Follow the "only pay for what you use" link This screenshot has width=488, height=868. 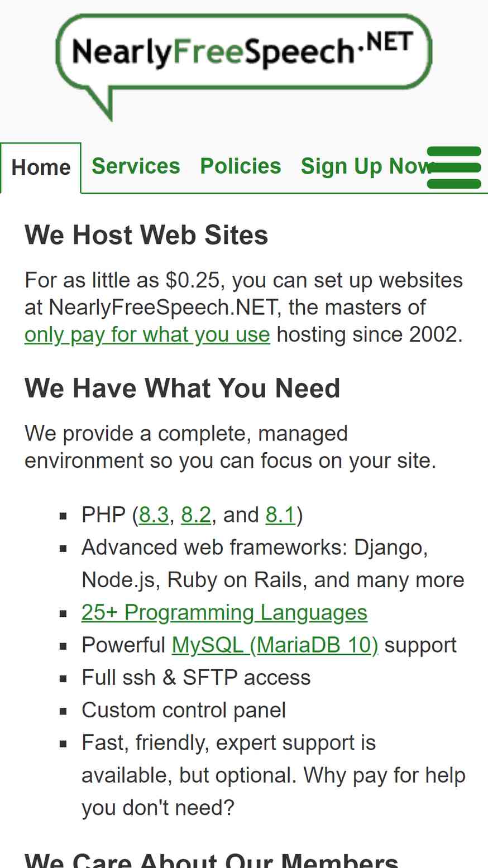pos(147,335)
